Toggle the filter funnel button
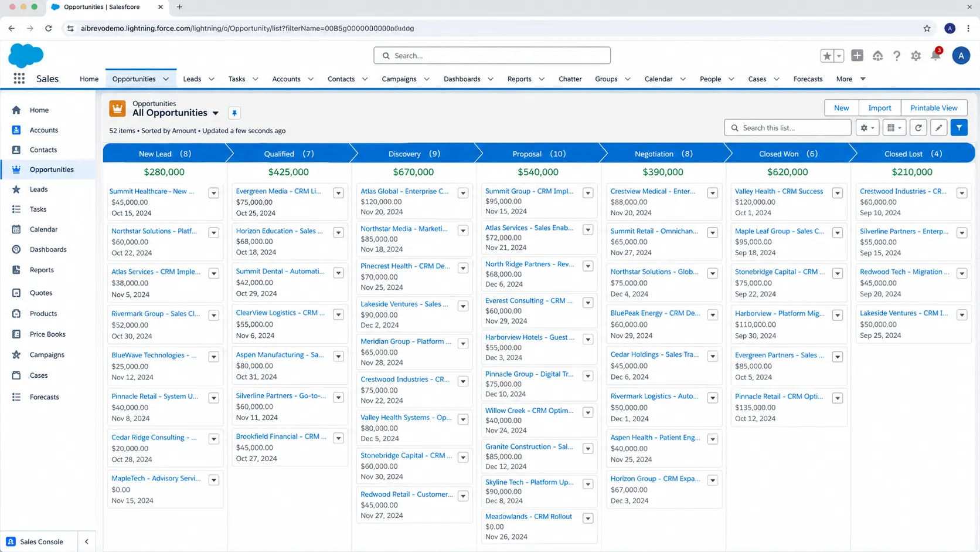980x552 pixels. (x=959, y=128)
